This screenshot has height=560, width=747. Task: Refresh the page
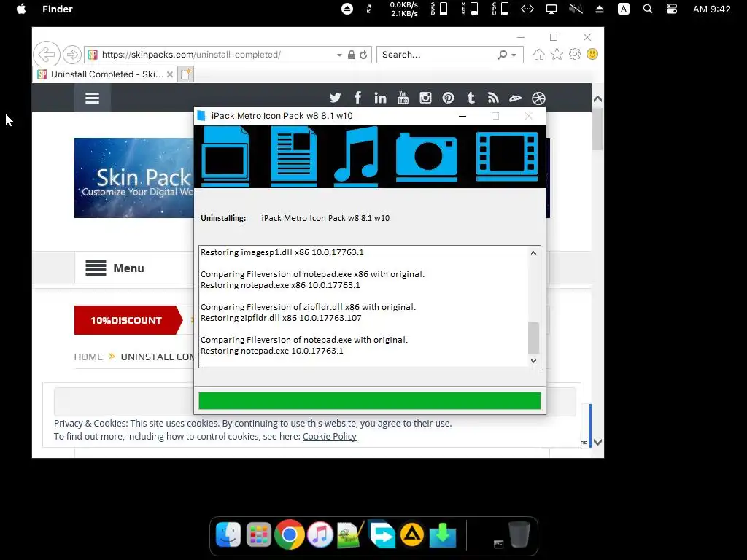click(x=363, y=55)
